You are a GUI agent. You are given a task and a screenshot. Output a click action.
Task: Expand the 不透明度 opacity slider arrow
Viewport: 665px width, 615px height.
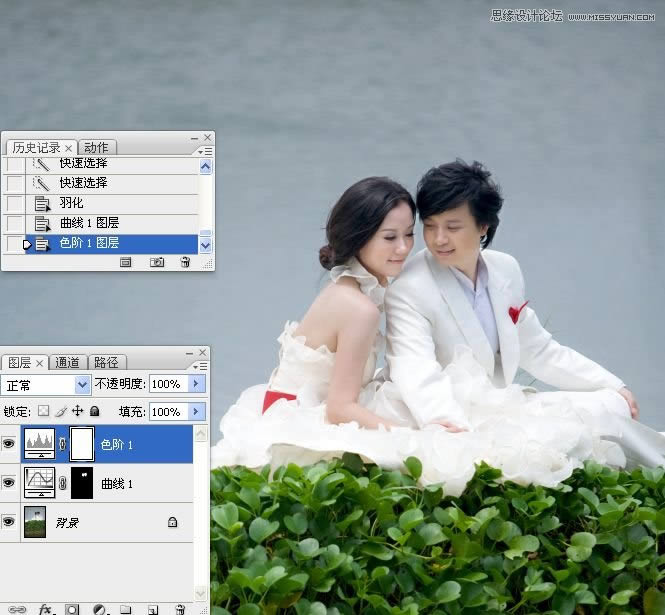coord(196,384)
